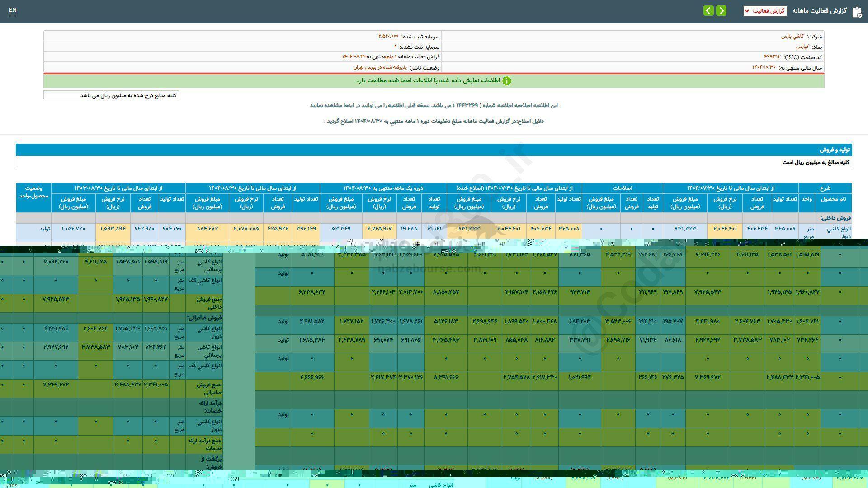Screen dimensions: 868x488
Task: Switch language with the EN link
Action: tap(13, 10)
